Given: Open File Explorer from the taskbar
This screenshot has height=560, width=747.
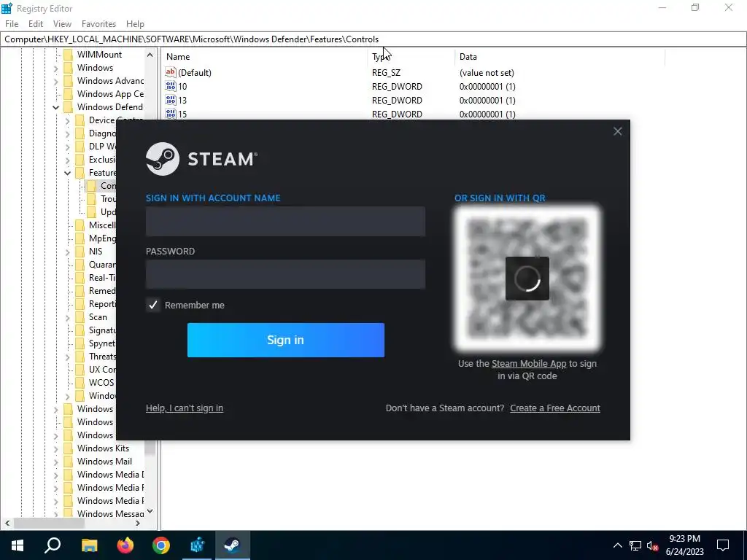Looking at the screenshot, I should (x=89, y=545).
